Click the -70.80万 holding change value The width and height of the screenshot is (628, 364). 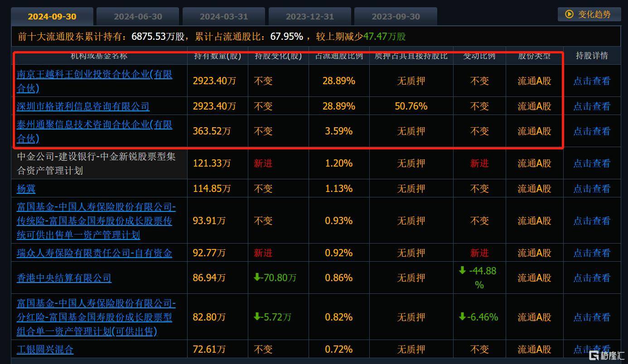pos(275,278)
